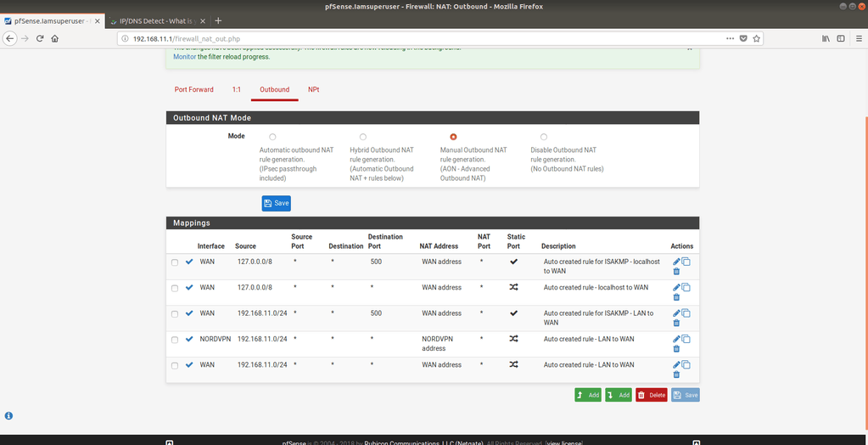Select Disable Outbound NAT rule generation
Viewport: 868px width, 445px height.
(x=544, y=137)
